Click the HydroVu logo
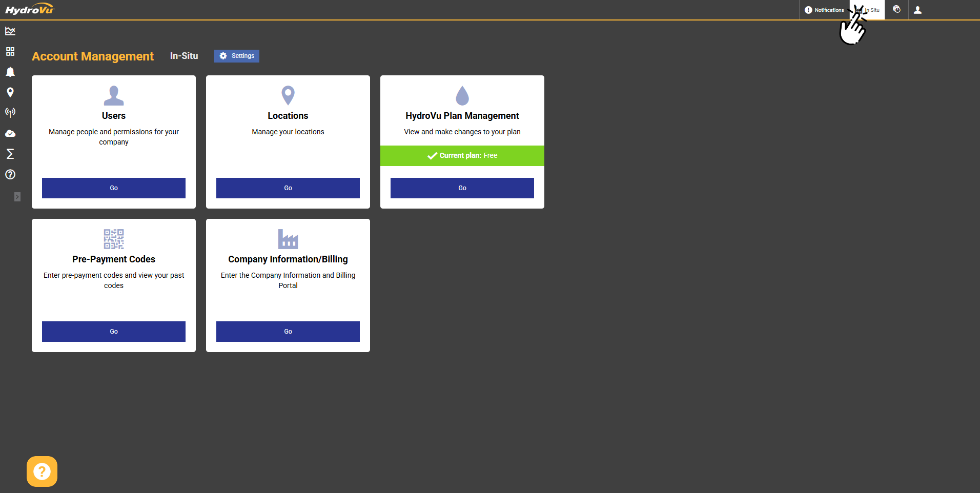Screen dimensions: 980x493 (29, 10)
